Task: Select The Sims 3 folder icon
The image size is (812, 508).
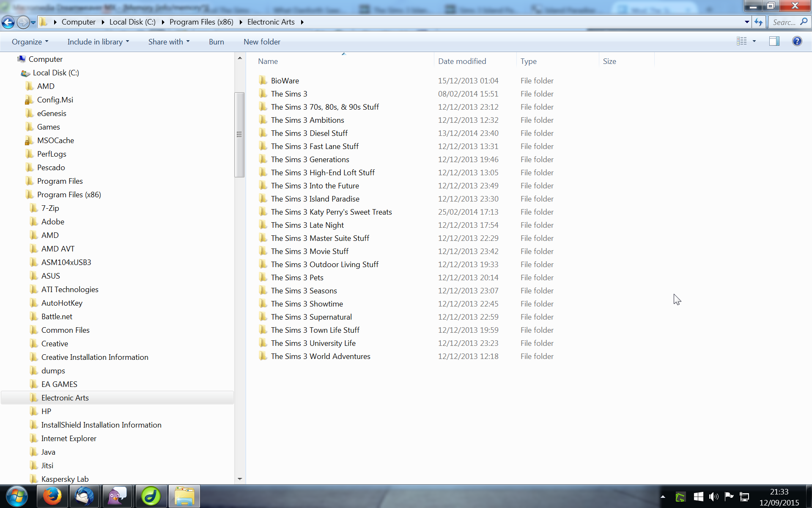Action: 263,93
